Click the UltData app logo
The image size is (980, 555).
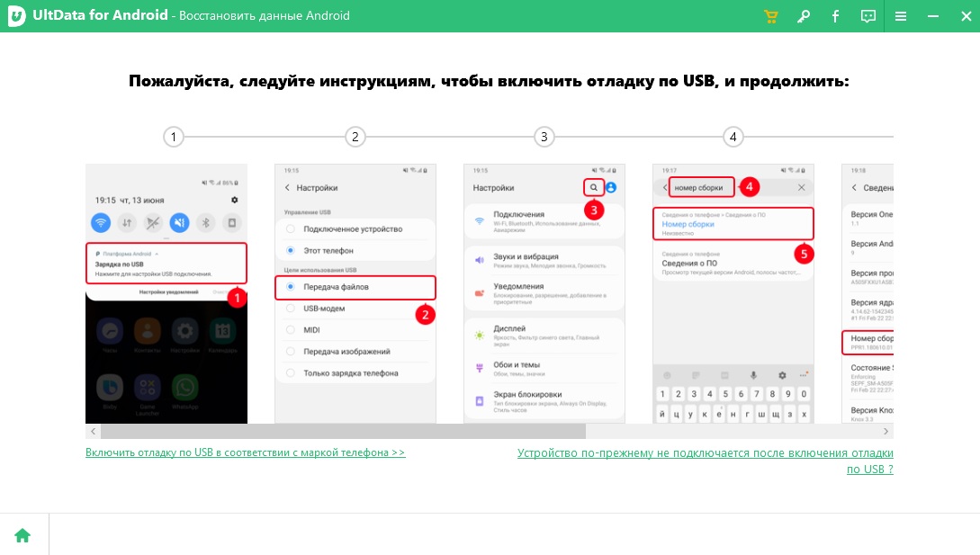17,16
